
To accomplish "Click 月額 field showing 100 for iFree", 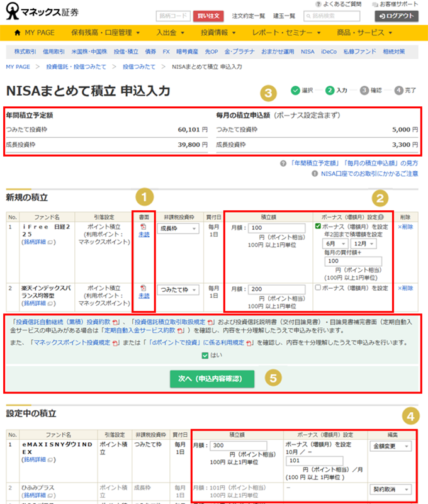I will pos(276,228).
